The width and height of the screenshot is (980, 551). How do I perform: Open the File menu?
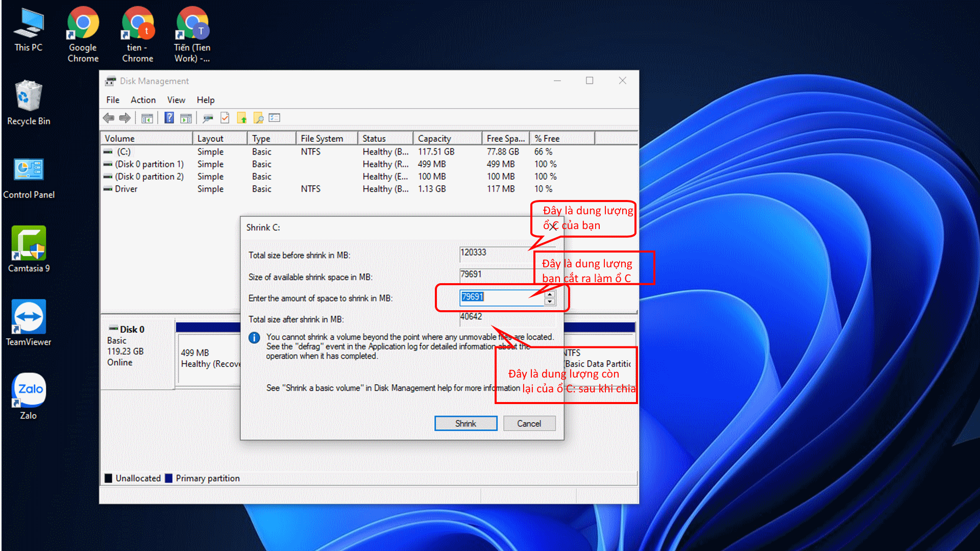[x=113, y=100]
